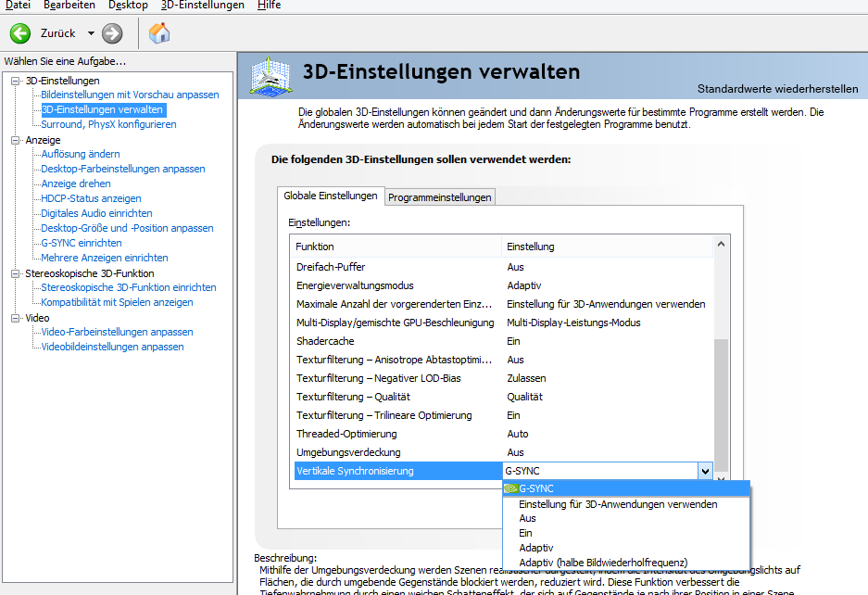Collapse the Anzeige tree node
Image resolution: width=868 pixels, height=595 pixels.
16,140
